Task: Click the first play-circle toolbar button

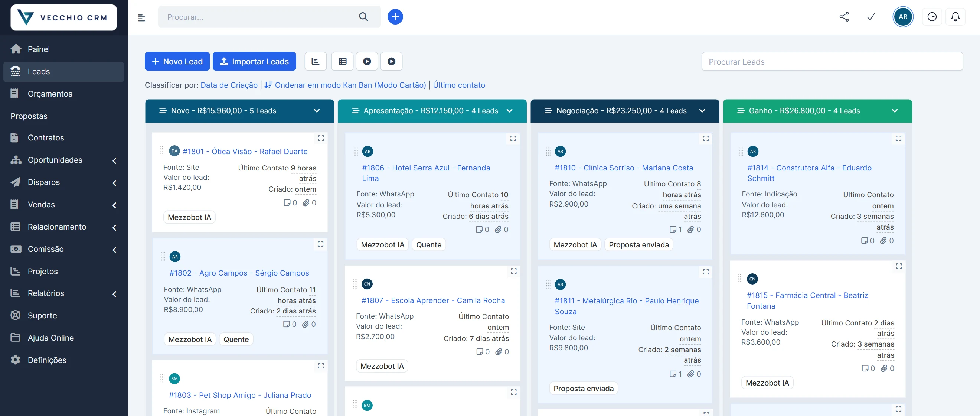Action: [367, 61]
